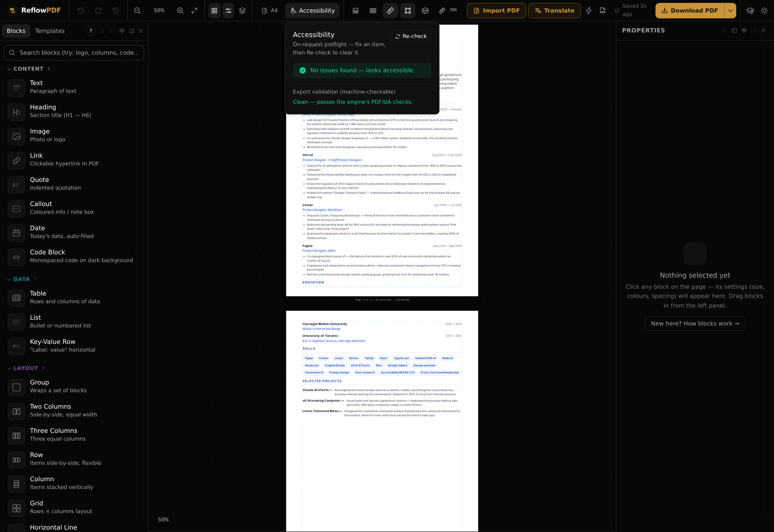Open version history clock icon
This screenshot has width=774, height=532.
click(116, 10)
